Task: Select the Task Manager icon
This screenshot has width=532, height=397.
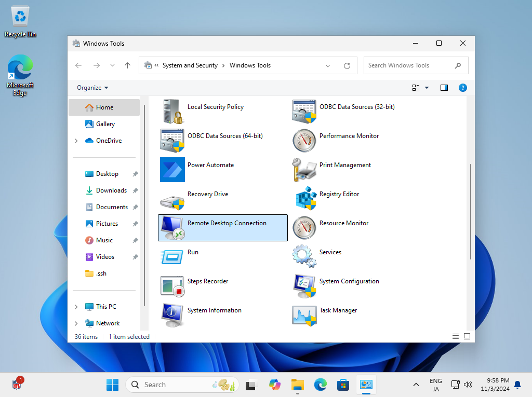Action: [x=304, y=316]
